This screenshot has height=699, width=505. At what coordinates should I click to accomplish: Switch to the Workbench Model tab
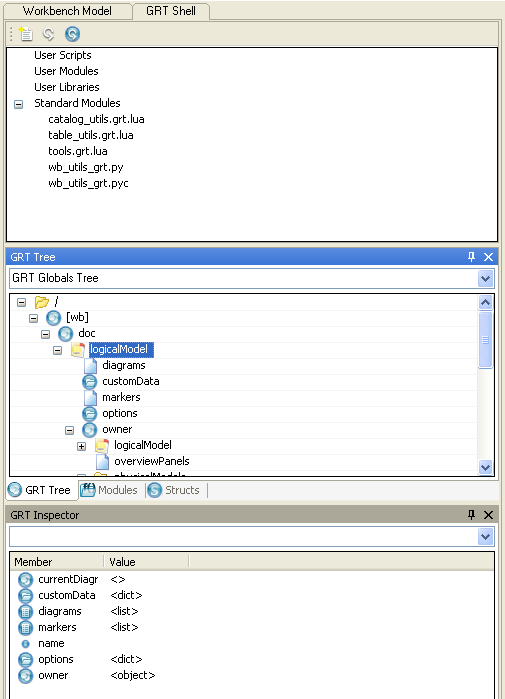pos(67,11)
